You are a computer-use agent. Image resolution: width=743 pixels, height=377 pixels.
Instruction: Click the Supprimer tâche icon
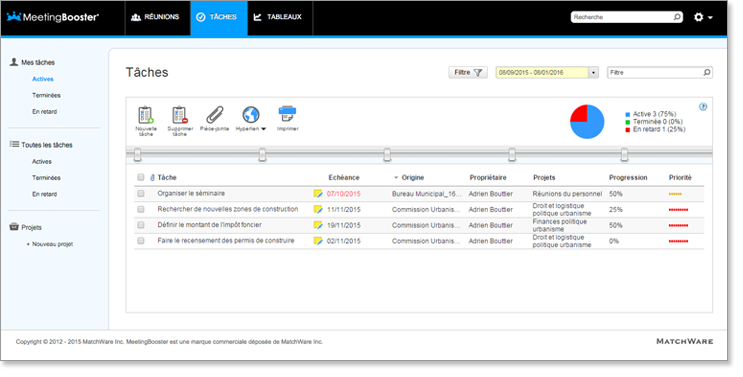pos(180,116)
